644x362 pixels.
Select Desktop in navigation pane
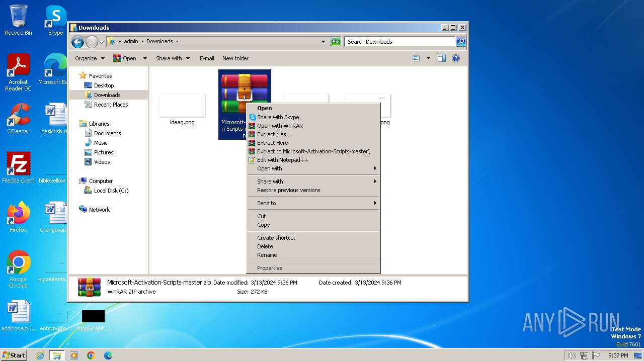(x=104, y=85)
